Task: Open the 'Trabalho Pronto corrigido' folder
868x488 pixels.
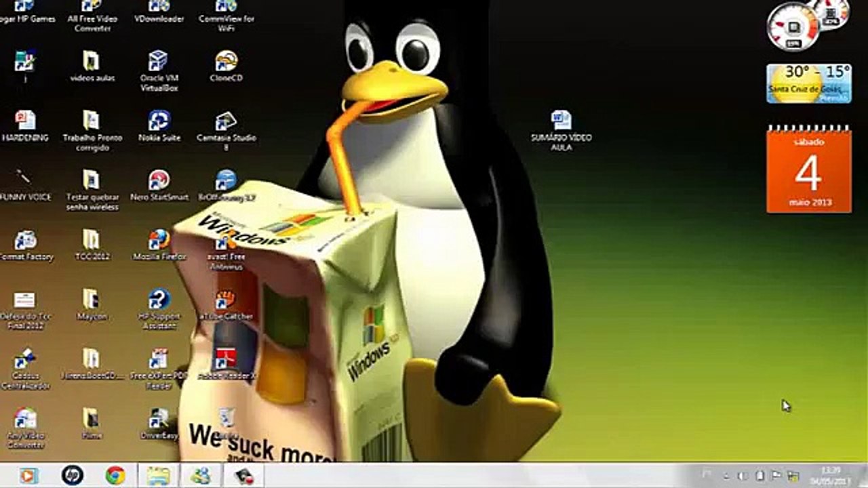Action: pyautogui.click(x=92, y=131)
